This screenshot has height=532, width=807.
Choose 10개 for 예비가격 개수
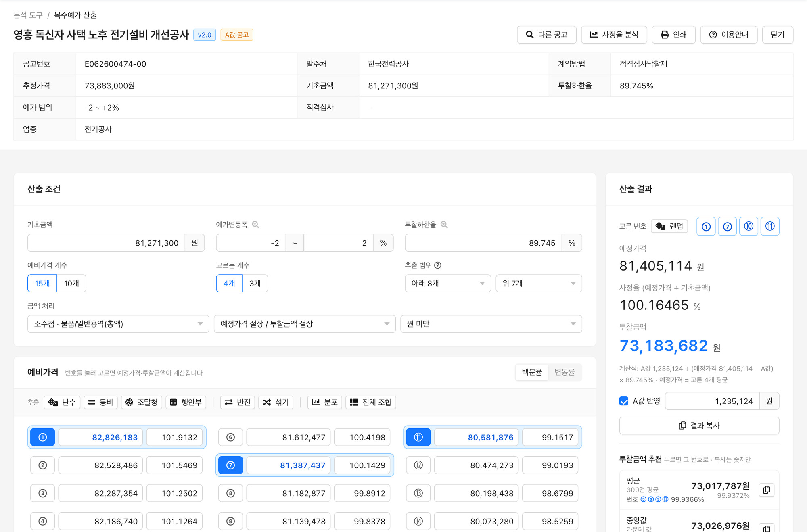(x=71, y=284)
